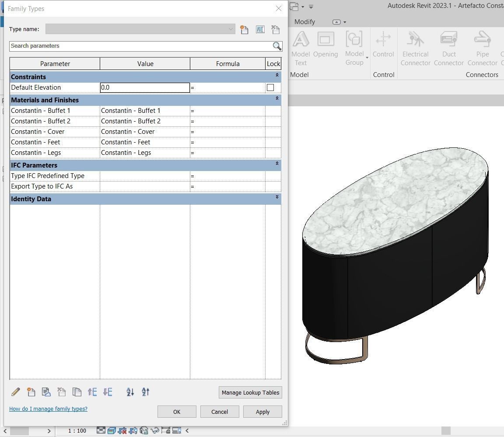Click the Locked 3D View house icon
This screenshot has width=504, height=437.
coord(144,430)
